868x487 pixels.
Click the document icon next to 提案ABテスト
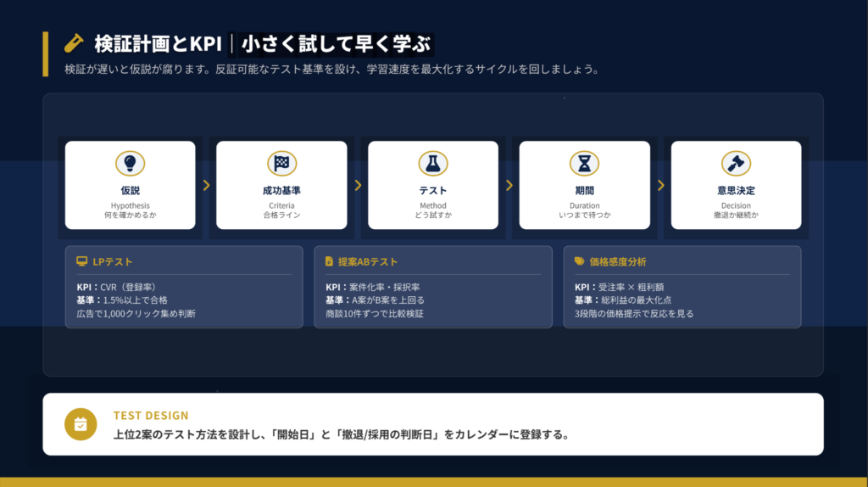pyautogui.click(x=330, y=261)
